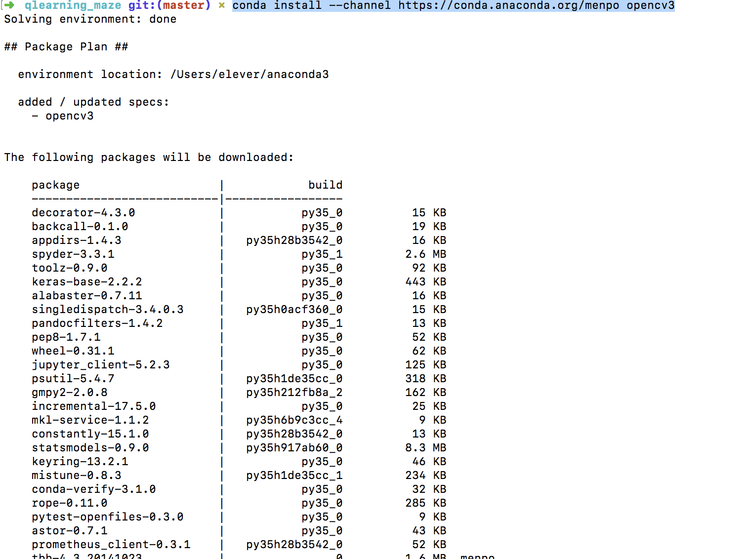Click build 'py35h1de35cc_1' for mistune
Image resolution: width=756 pixels, height=559 pixels.
[x=294, y=476]
